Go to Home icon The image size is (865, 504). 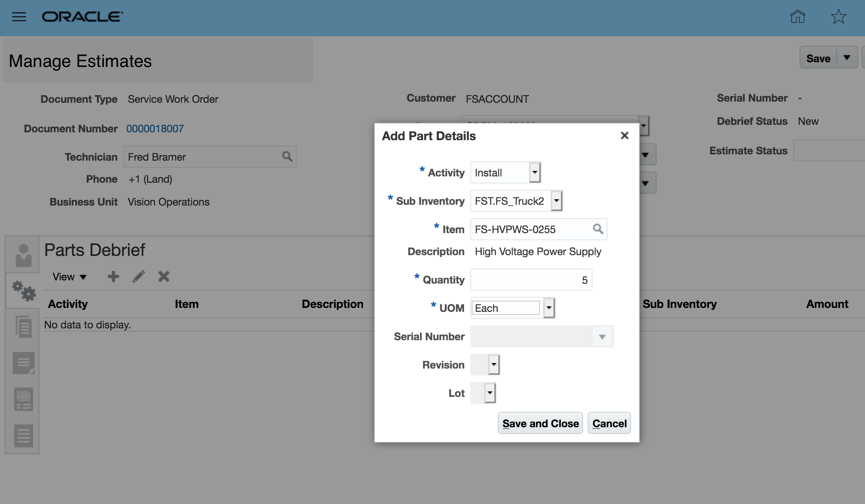point(798,17)
